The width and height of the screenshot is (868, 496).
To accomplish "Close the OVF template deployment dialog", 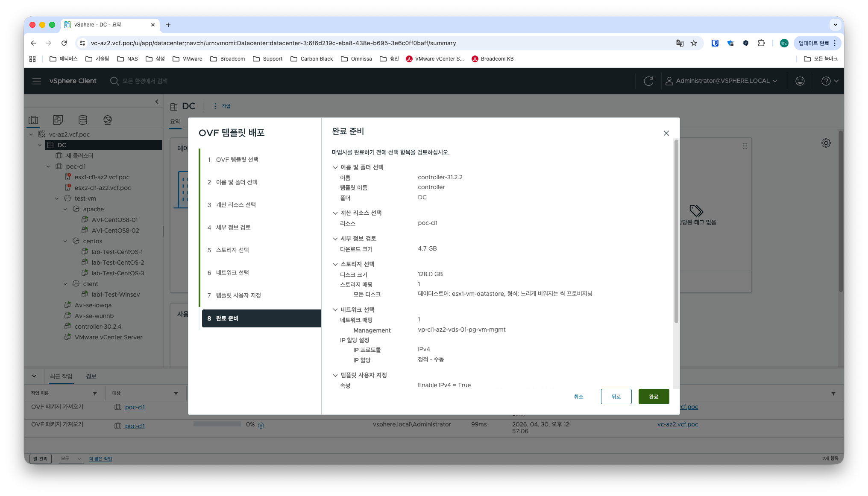I will (666, 133).
